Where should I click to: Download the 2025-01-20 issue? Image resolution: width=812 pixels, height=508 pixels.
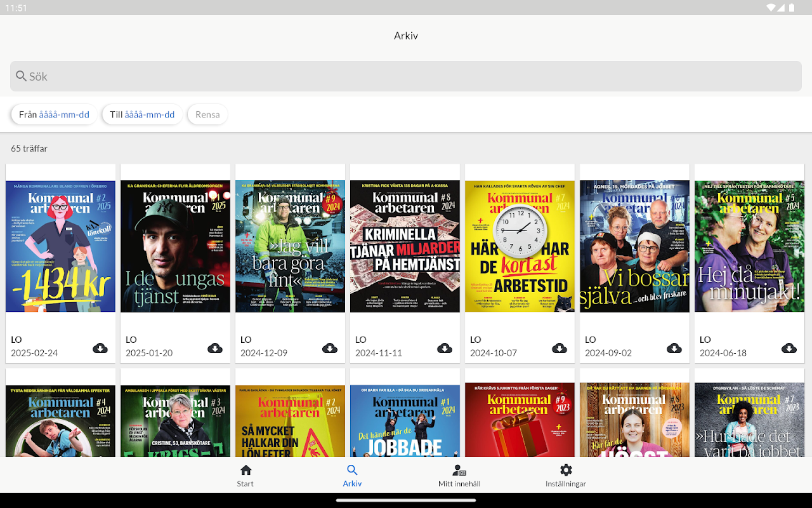[x=215, y=348]
